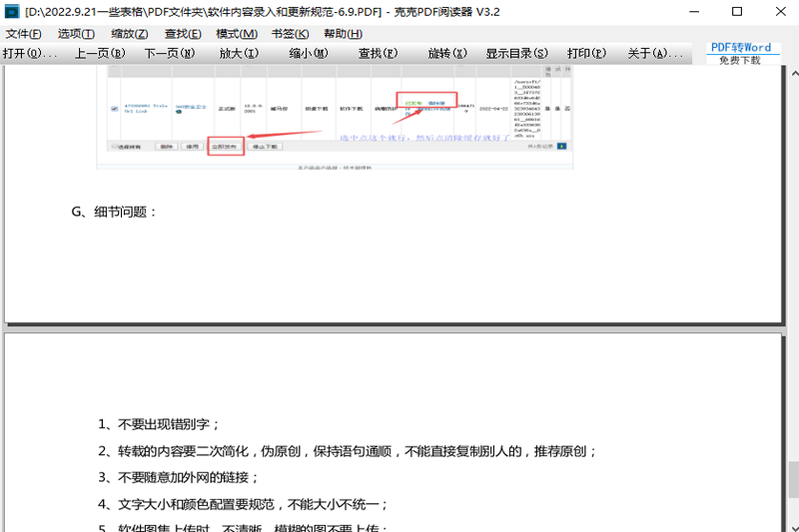This screenshot has width=799, height=532.
Task: Click the 打开(O)... toolbar button
Action: click(x=30, y=53)
